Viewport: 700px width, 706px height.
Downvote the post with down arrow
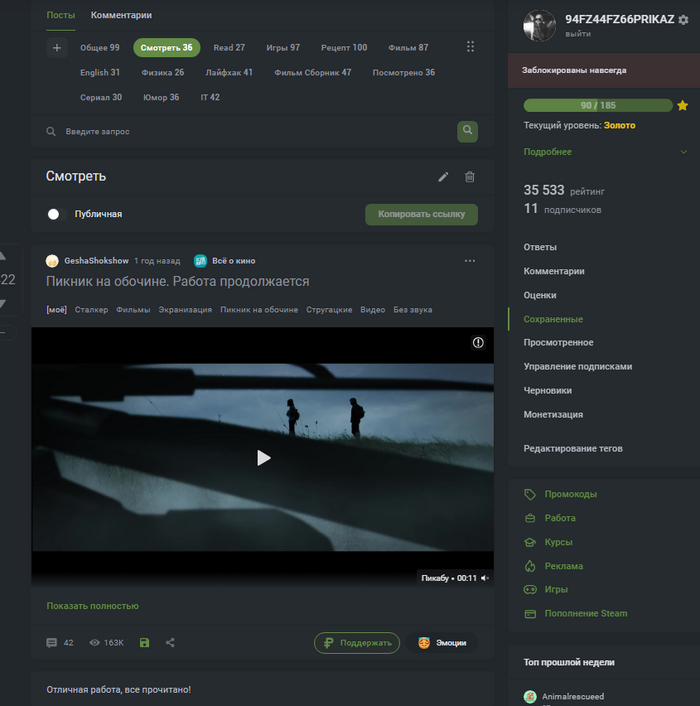tap(2, 304)
